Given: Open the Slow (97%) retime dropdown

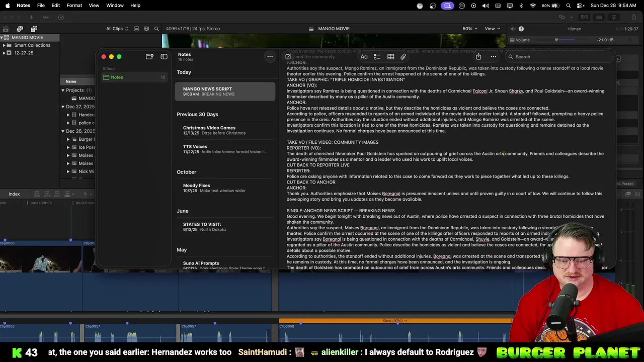Looking at the screenshot, I should (x=395, y=321).
